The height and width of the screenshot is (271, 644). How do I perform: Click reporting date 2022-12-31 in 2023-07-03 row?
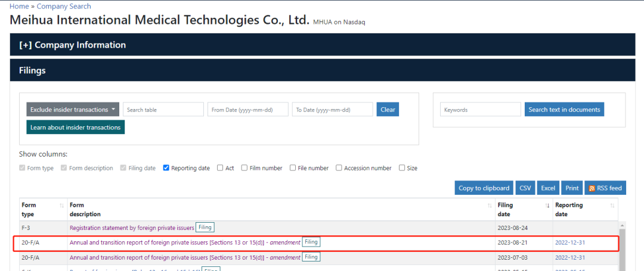point(569,257)
